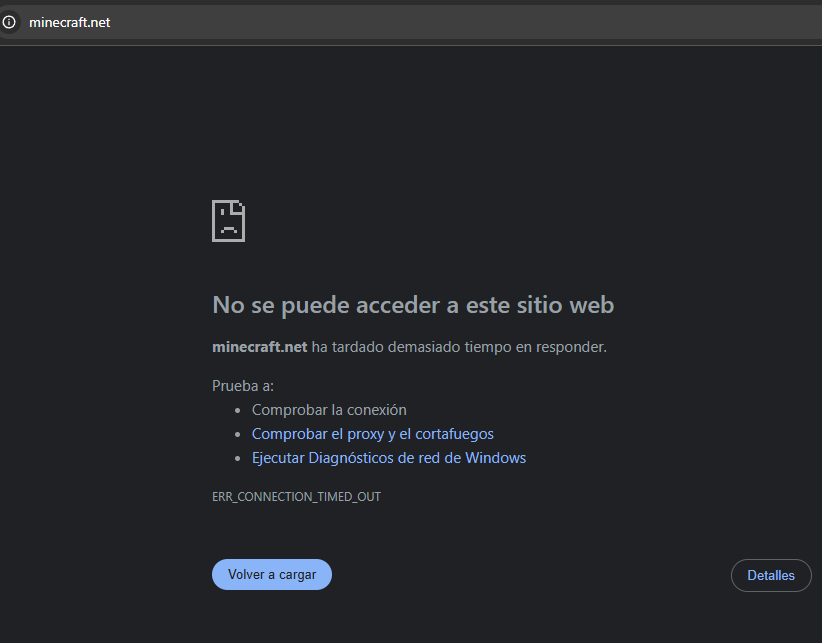Click the site information icon in address bar

pos(9,22)
